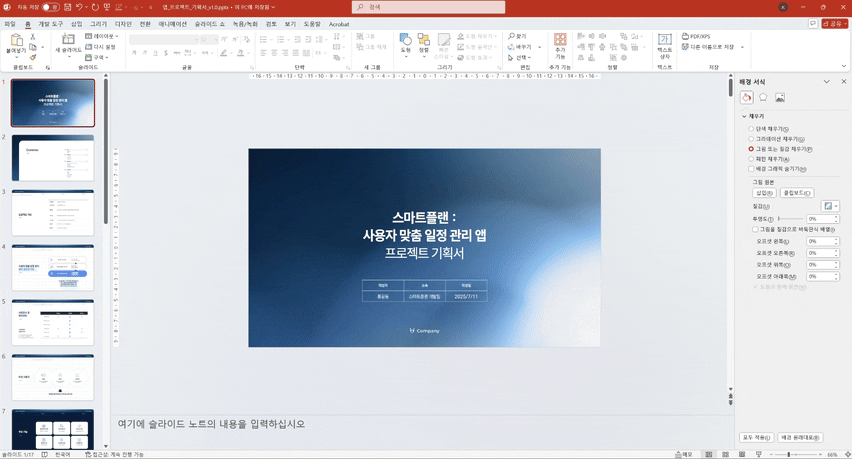
Task: Start the slide show from the status bar
Action: [x=759, y=454]
